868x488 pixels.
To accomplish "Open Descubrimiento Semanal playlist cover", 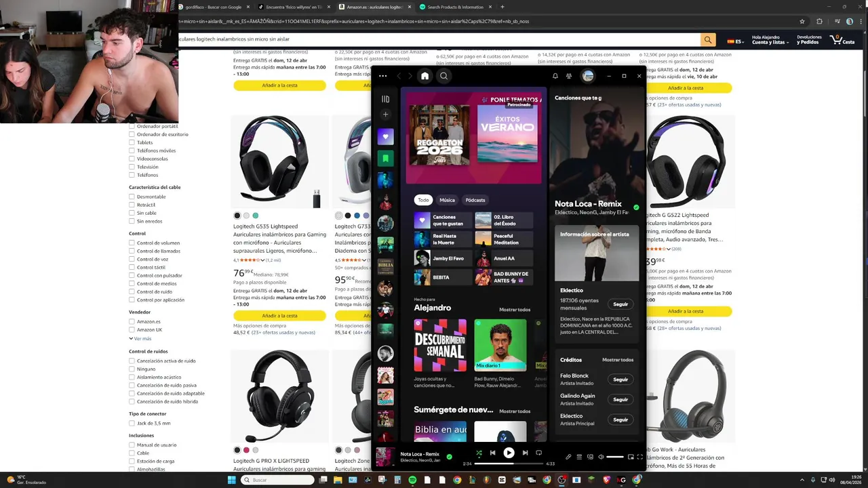I will 440,345.
